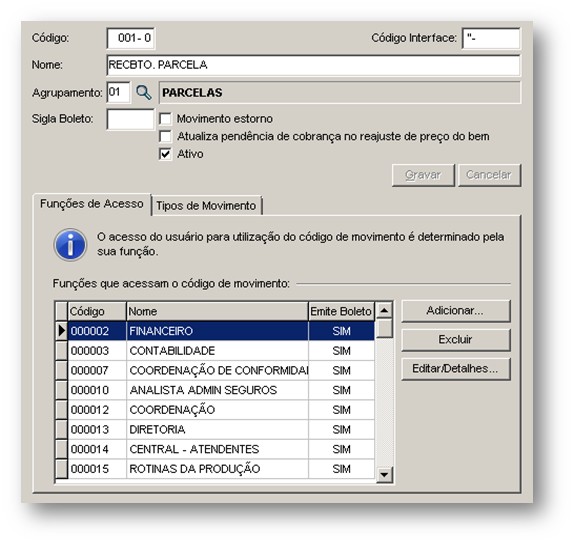Switch to the Tipos de Movimento tab
Image resolution: width=575 pixels, height=545 pixels.
pyautogui.click(x=206, y=206)
